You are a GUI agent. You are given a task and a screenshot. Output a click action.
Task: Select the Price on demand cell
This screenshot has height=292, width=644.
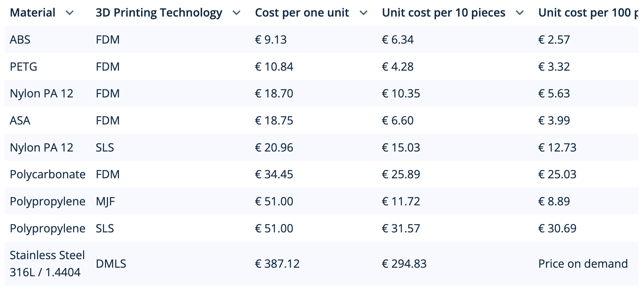[583, 264]
